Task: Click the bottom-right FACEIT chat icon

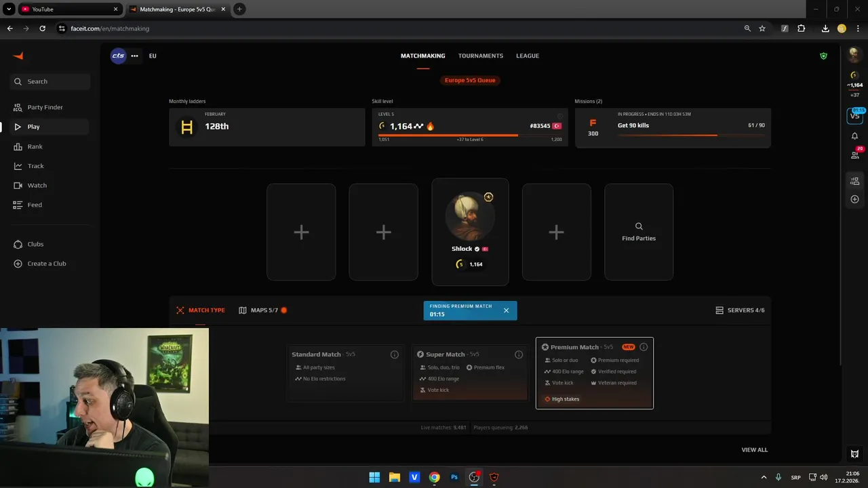Action: (x=854, y=454)
